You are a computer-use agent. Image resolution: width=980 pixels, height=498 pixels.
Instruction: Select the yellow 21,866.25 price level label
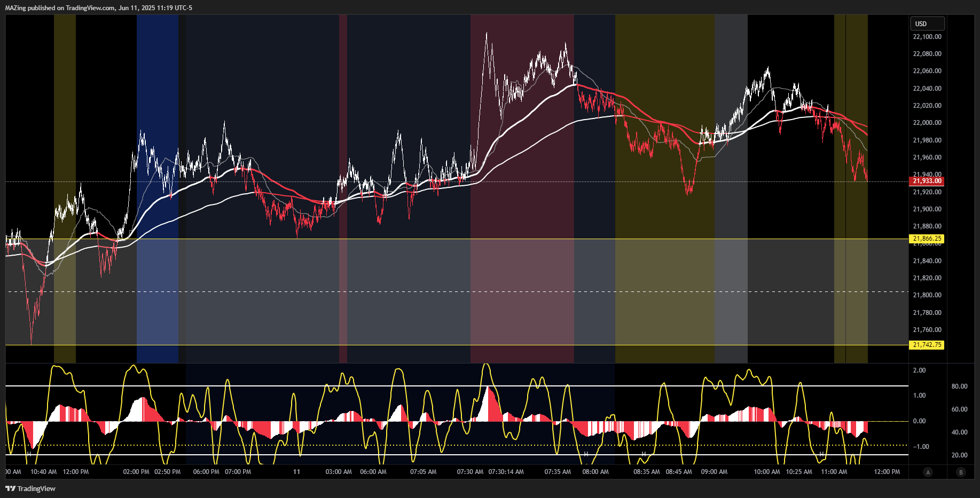[927, 239]
